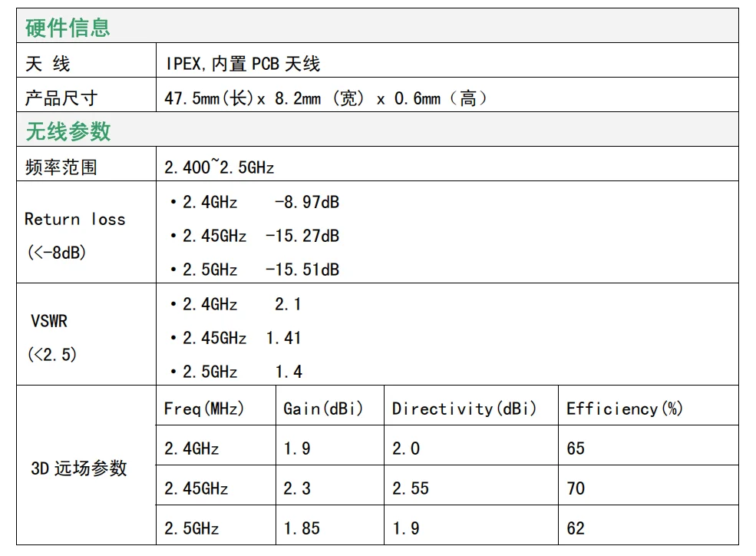
Task: Select the 3D 远场参数 label
Action: point(79,468)
